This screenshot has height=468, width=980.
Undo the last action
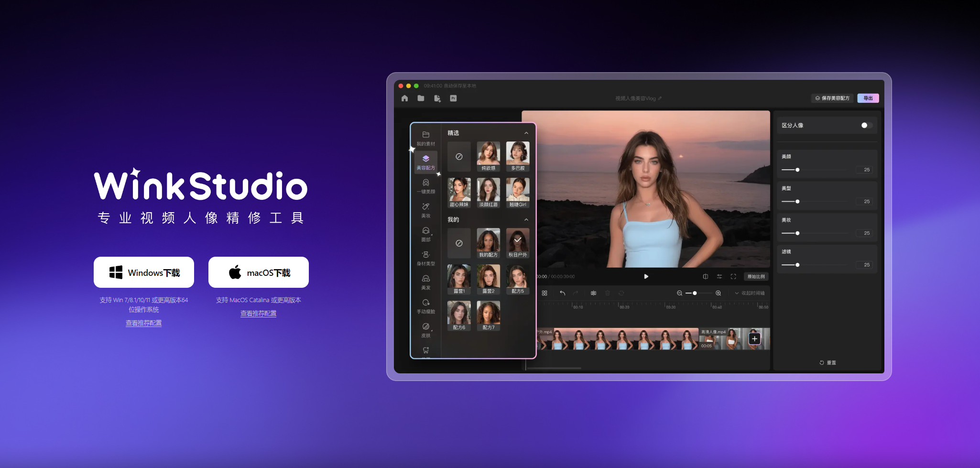click(563, 293)
